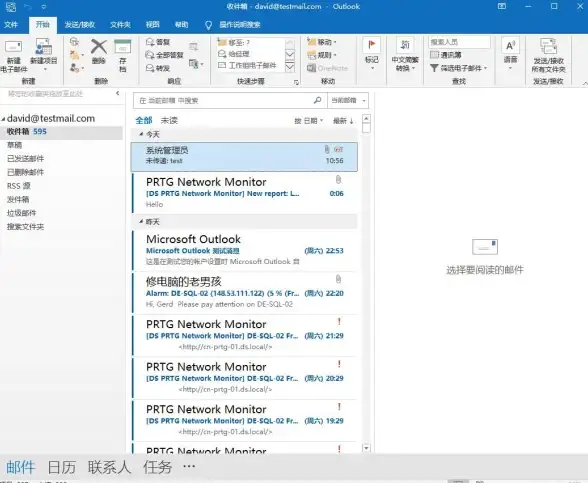The width and height of the screenshot is (588, 483).
Task: Select the 工作组电子邮件 quick step
Action: pyautogui.click(x=248, y=66)
